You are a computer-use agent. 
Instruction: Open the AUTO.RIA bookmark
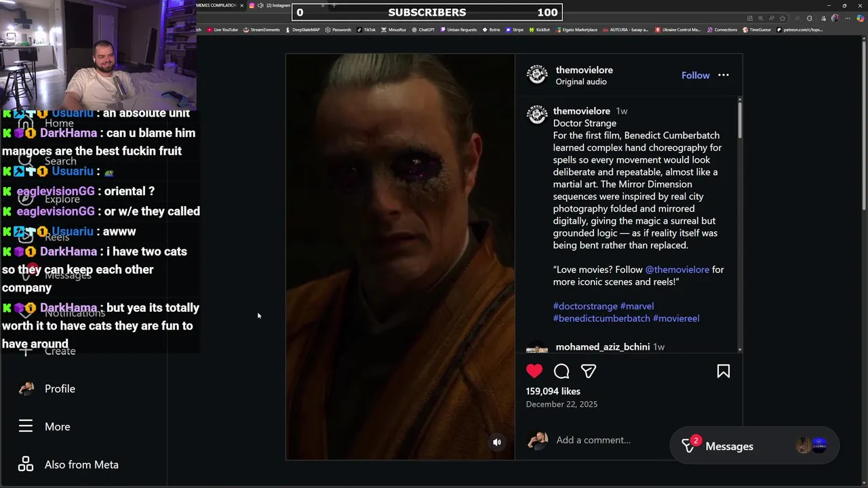pos(626,30)
